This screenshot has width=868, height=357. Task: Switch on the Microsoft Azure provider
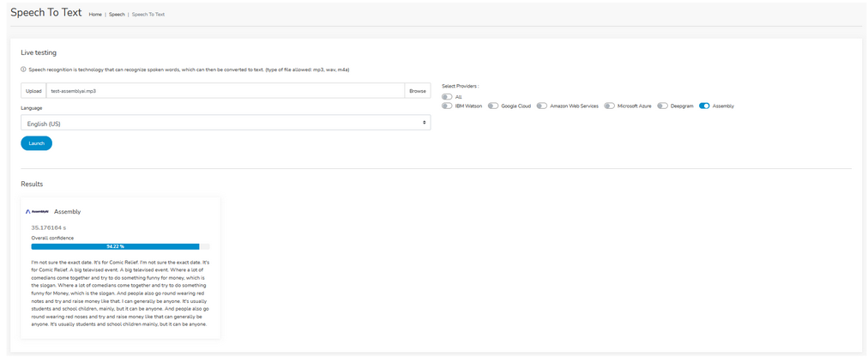609,106
